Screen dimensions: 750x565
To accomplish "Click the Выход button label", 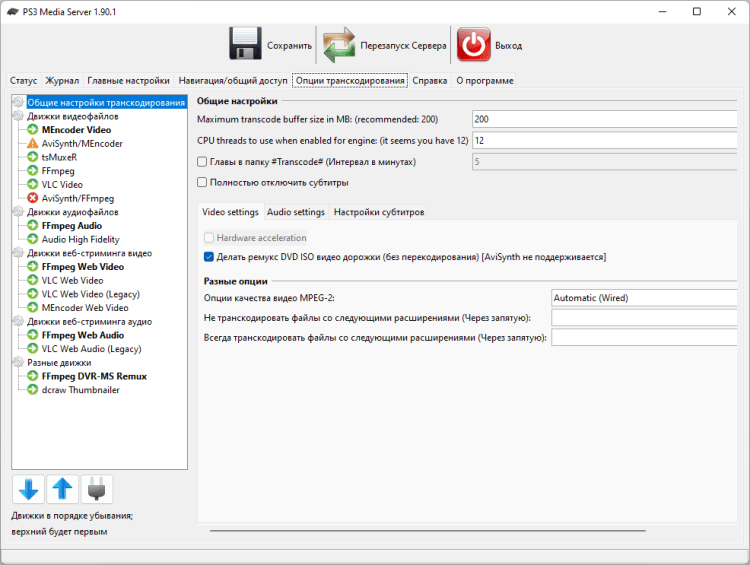I will [508, 45].
